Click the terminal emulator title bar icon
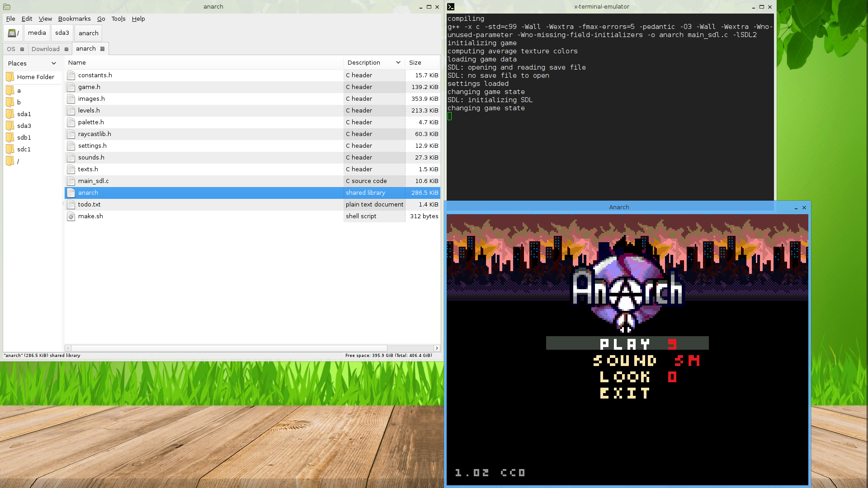This screenshot has height=488, width=868. (451, 7)
